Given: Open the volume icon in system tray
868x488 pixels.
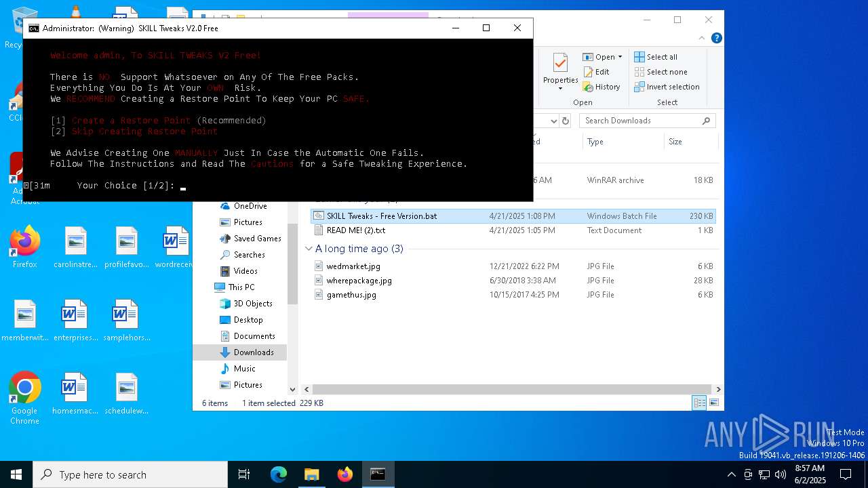Looking at the screenshot, I should pyautogui.click(x=781, y=474).
